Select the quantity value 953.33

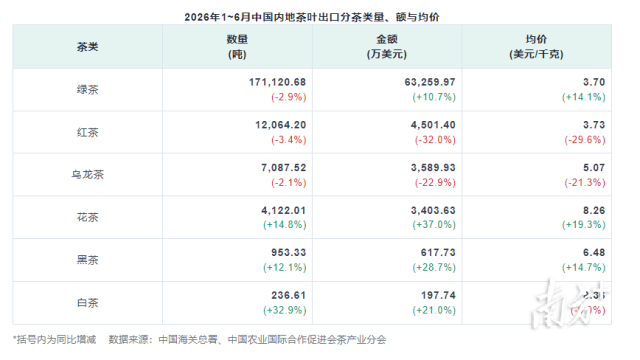pos(289,253)
